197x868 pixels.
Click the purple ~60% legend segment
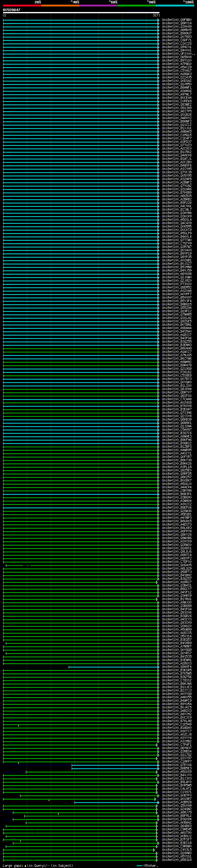[x=99, y=6]
